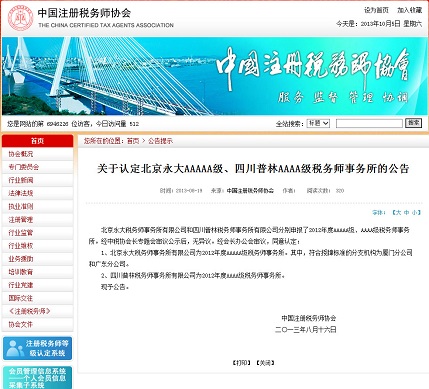Set font size to 中
The width and height of the screenshot is (429, 389).
tap(406, 212)
